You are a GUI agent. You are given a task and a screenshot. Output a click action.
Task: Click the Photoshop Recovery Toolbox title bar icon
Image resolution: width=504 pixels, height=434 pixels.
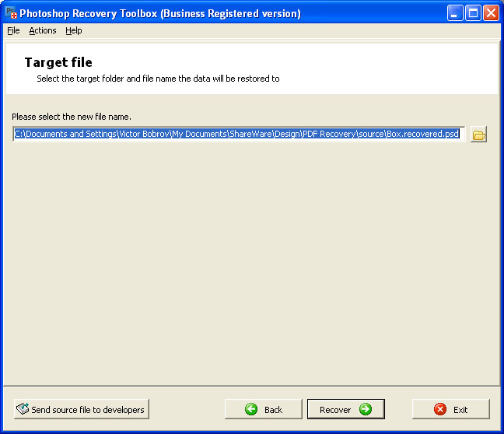pyautogui.click(x=11, y=13)
